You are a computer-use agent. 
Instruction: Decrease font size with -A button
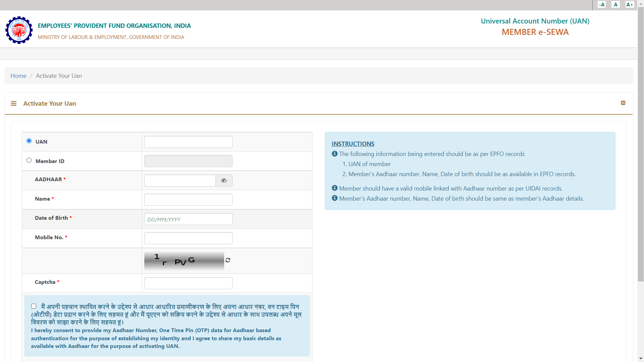(x=602, y=5)
